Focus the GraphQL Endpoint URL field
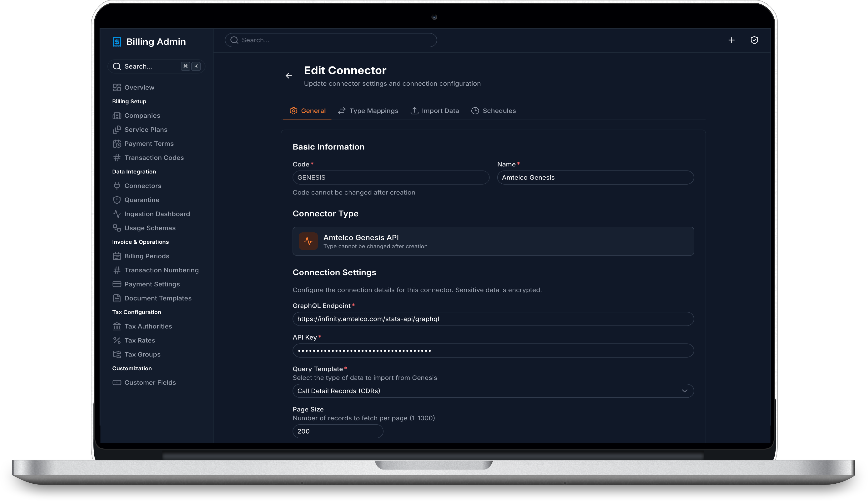This screenshot has width=868, height=501. pos(493,319)
